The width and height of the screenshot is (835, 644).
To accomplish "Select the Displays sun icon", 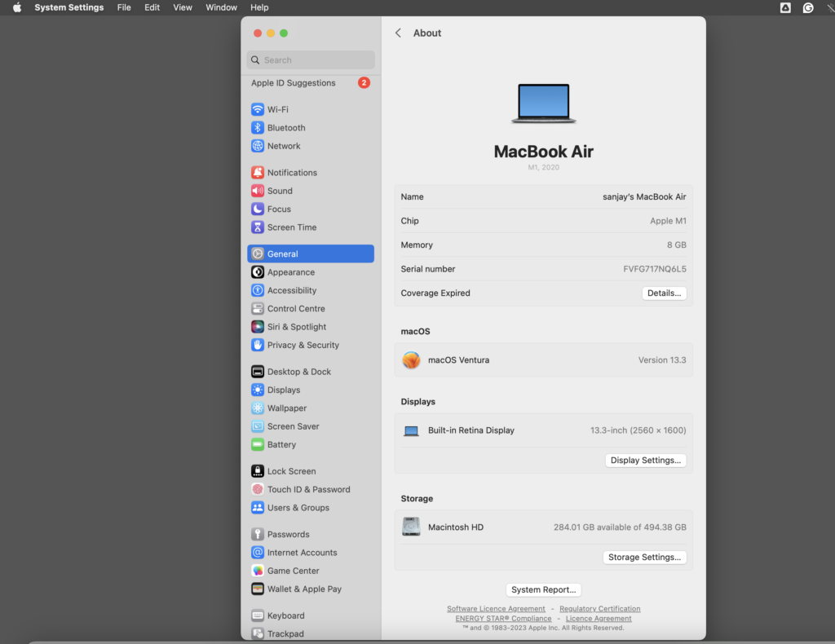I will tap(258, 390).
